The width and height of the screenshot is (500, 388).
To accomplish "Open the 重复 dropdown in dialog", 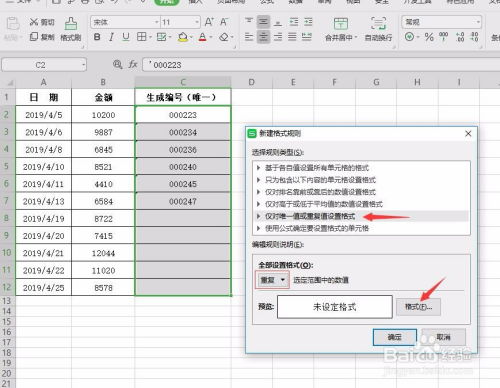I will (272, 280).
